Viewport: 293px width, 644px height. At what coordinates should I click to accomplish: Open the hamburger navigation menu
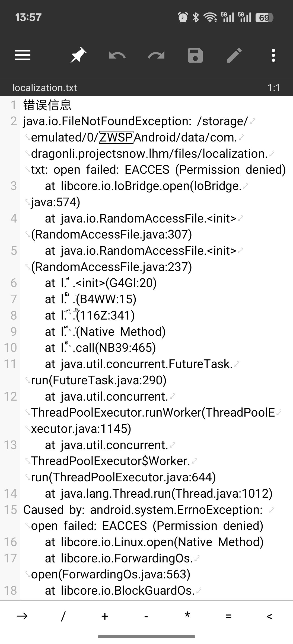[x=23, y=55]
